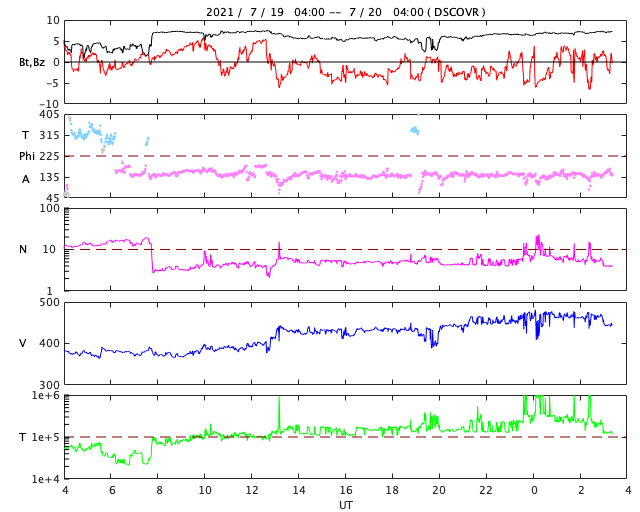Click the Bt,Bz axis label
640x512 pixels.
click(x=32, y=62)
